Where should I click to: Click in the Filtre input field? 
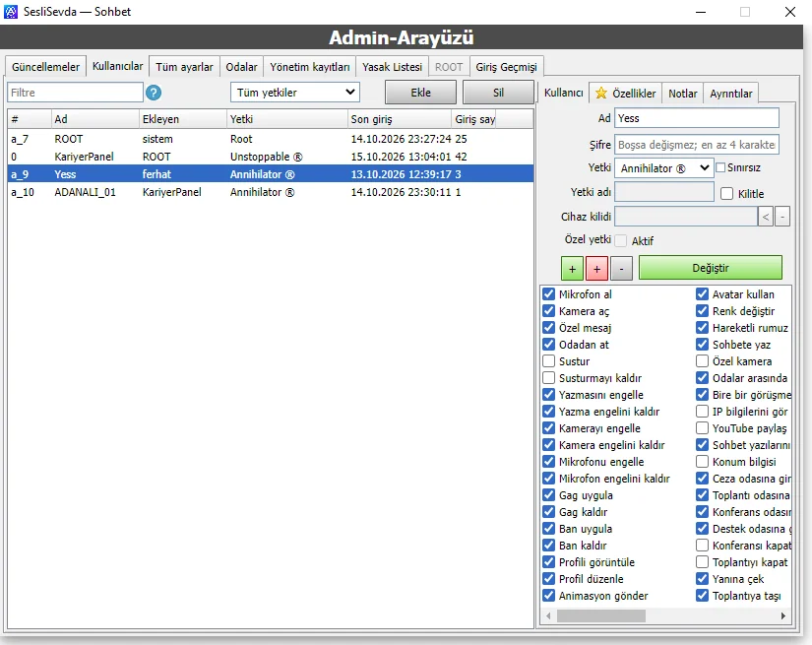tap(75, 93)
